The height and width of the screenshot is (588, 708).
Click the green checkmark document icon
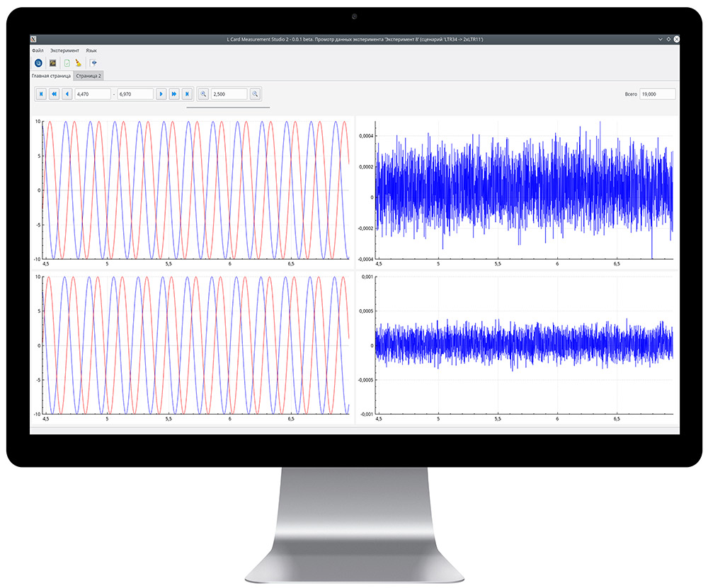[67, 63]
